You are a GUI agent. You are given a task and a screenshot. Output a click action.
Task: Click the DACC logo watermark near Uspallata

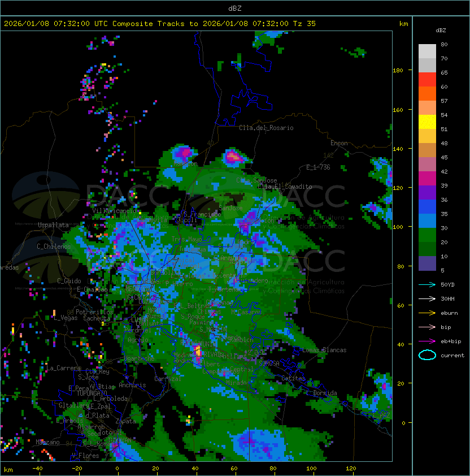pyautogui.click(x=46, y=195)
